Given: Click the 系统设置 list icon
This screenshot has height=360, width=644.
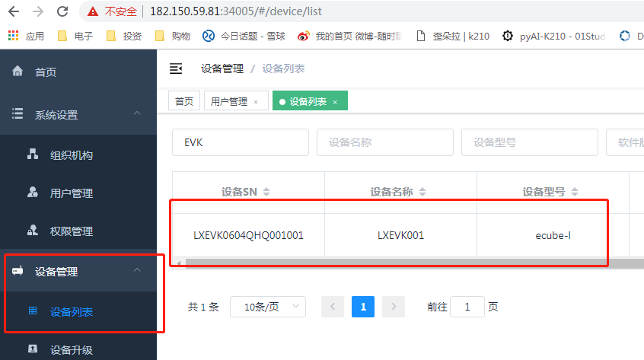Looking at the screenshot, I should (x=18, y=113).
